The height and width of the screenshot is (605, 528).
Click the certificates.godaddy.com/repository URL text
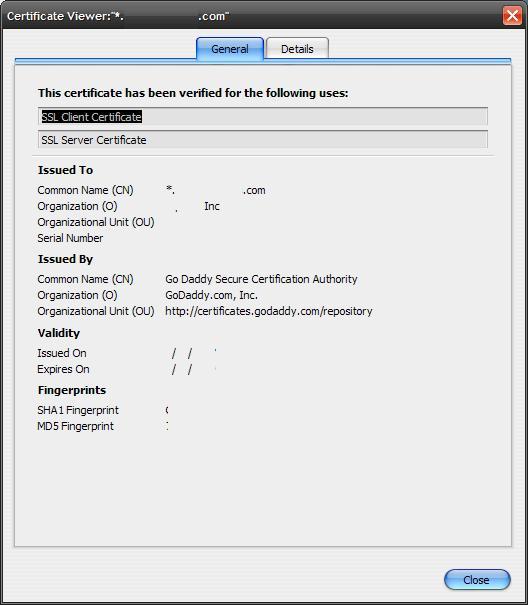point(269,311)
